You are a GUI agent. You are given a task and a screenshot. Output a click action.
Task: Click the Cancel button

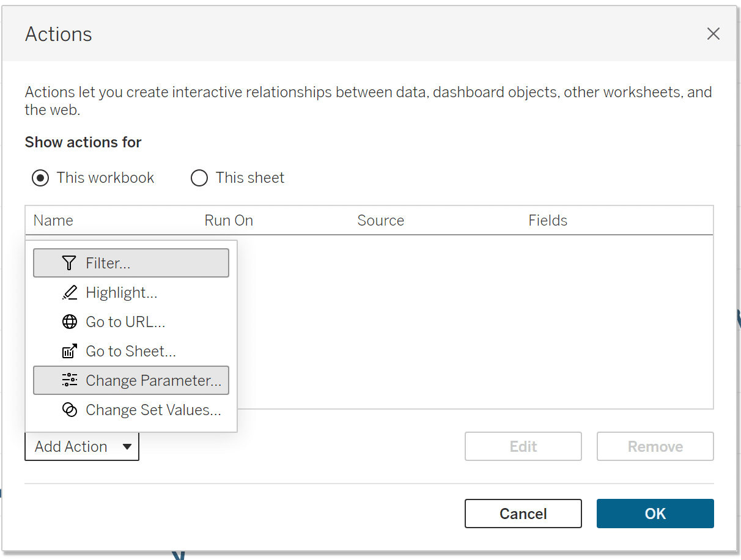coord(523,514)
